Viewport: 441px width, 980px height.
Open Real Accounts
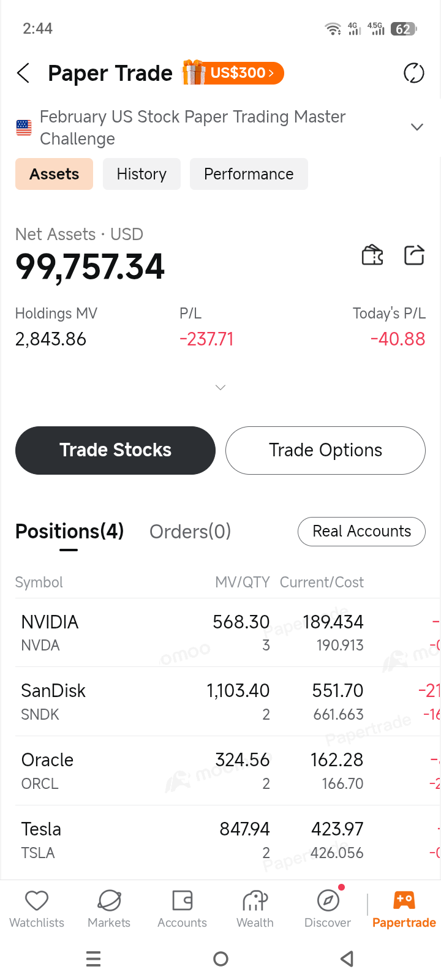click(361, 531)
